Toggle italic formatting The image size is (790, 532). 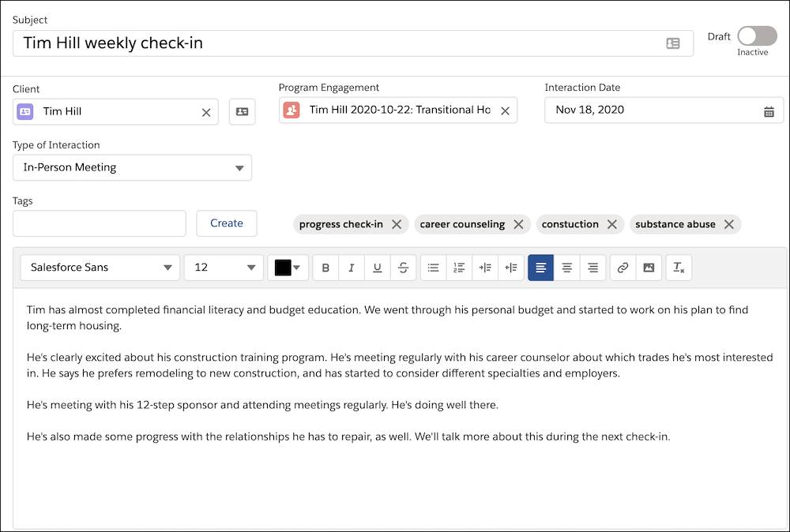pos(352,268)
